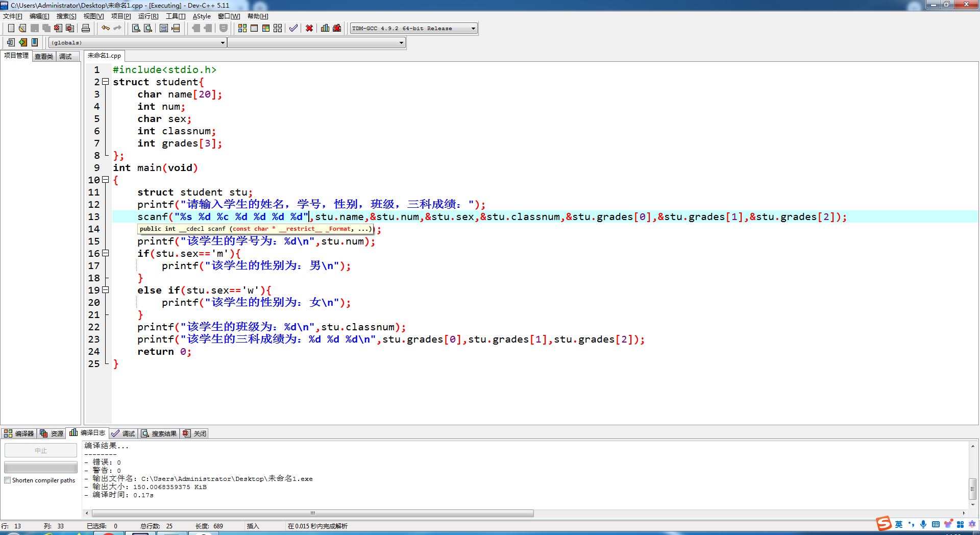The width and height of the screenshot is (980, 535).
Task: Click the Undo arrow icon
Action: pyautogui.click(x=105, y=28)
